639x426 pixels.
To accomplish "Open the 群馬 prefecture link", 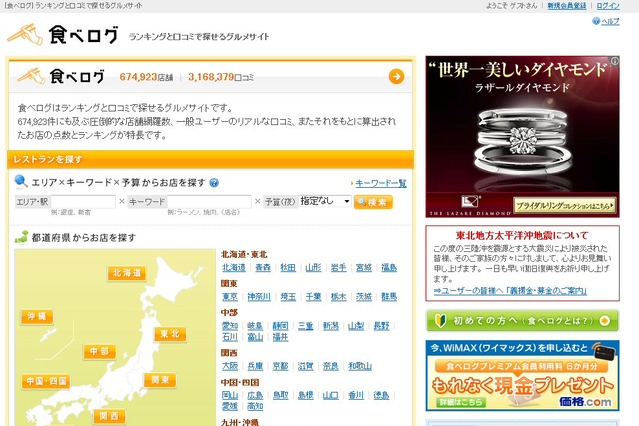I will [389, 297].
